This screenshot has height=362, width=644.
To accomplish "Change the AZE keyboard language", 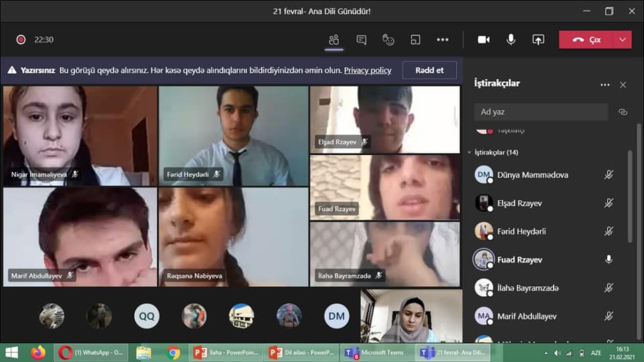I will tap(596, 353).
